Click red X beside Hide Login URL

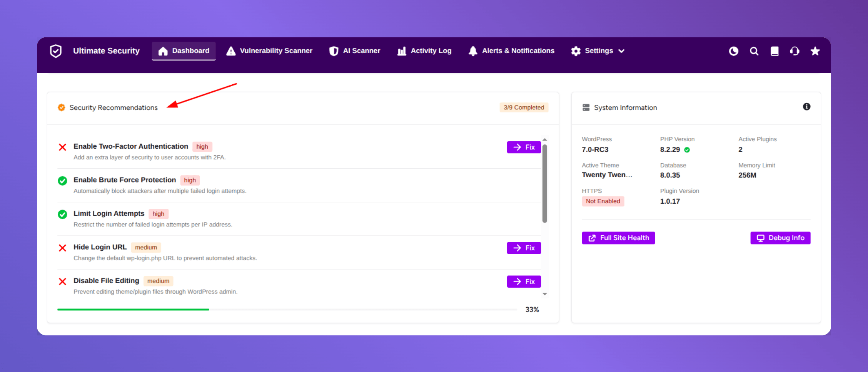62,248
